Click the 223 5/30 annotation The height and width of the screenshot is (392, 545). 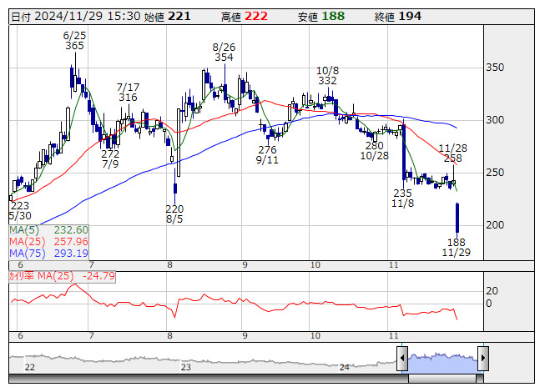(20, 211)
